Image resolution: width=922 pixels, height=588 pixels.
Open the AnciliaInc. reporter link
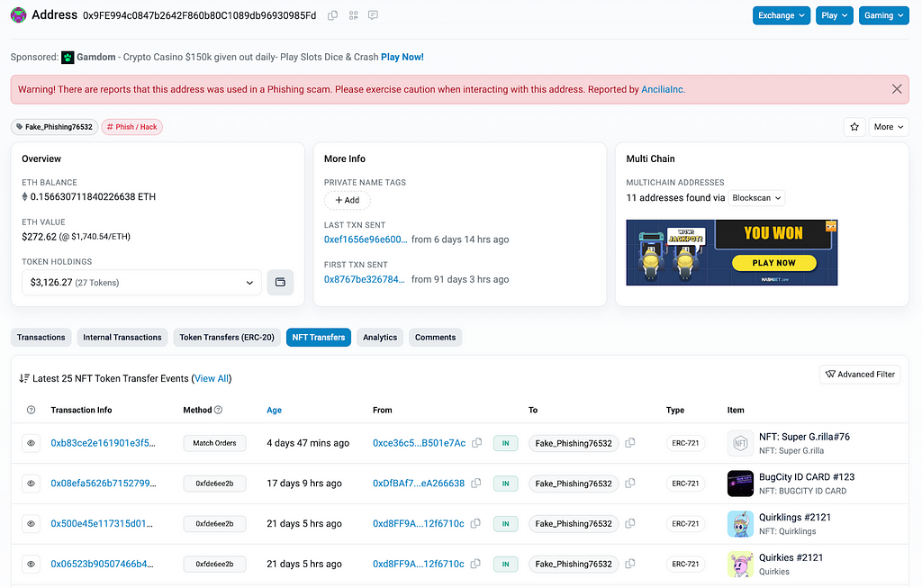click(x=663, y=89)
